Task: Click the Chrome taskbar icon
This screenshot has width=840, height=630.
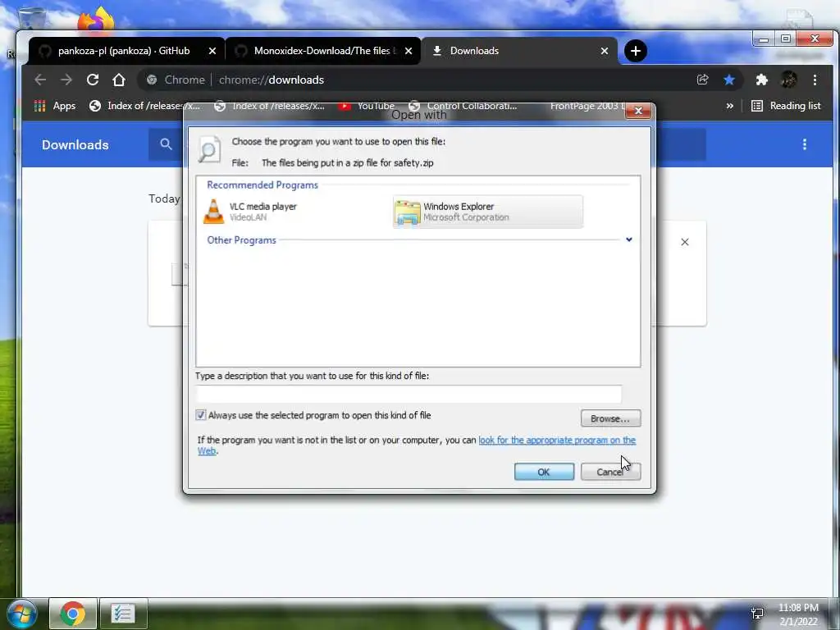Action: pyautogui.click(x=73, y=614)
